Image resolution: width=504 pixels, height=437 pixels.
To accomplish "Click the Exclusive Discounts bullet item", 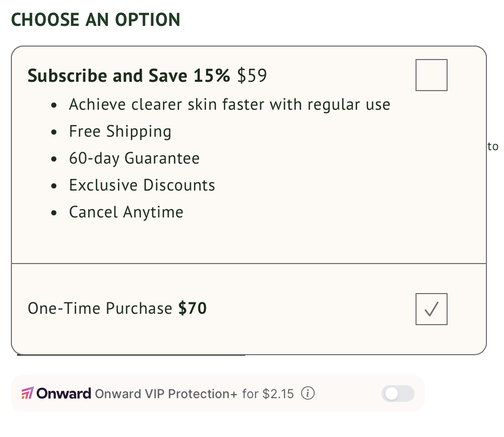I will tap(142, 185).
